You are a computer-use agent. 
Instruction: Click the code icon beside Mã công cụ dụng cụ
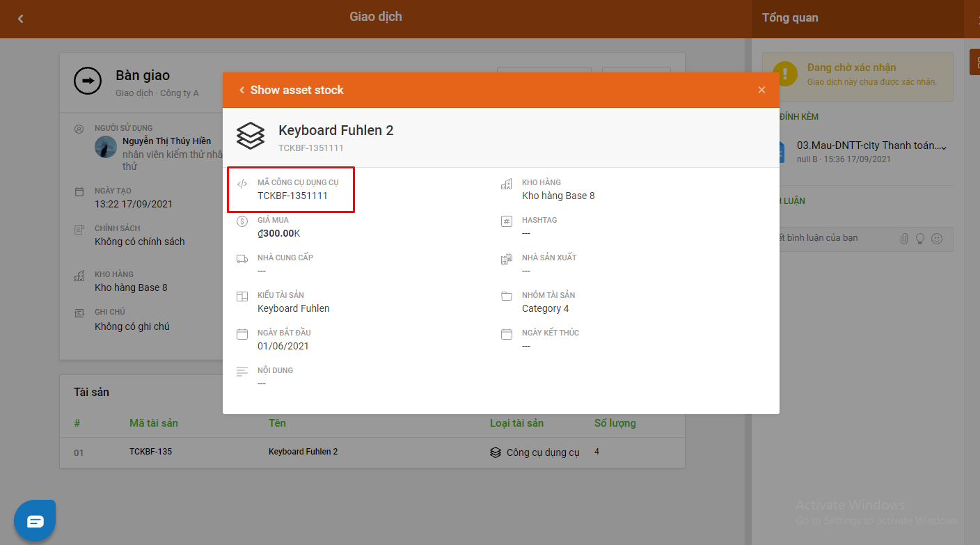click(x=242, y=184)
